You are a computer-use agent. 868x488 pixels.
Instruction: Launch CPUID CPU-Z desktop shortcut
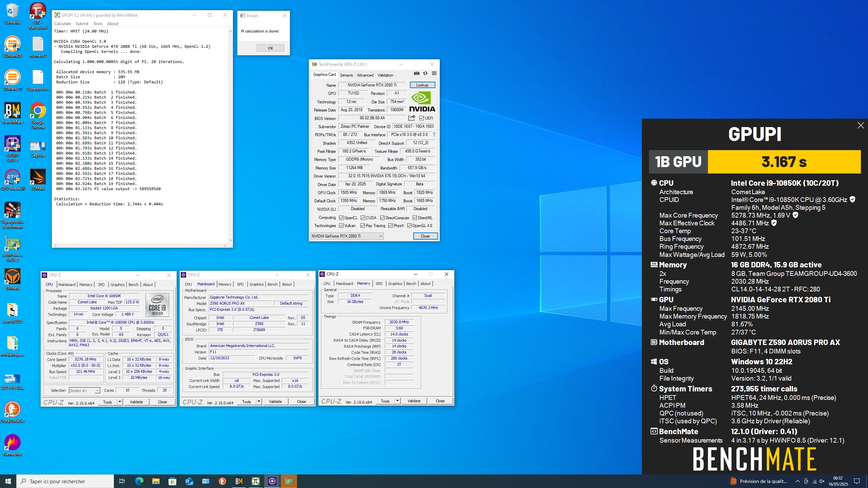point(12,149)
